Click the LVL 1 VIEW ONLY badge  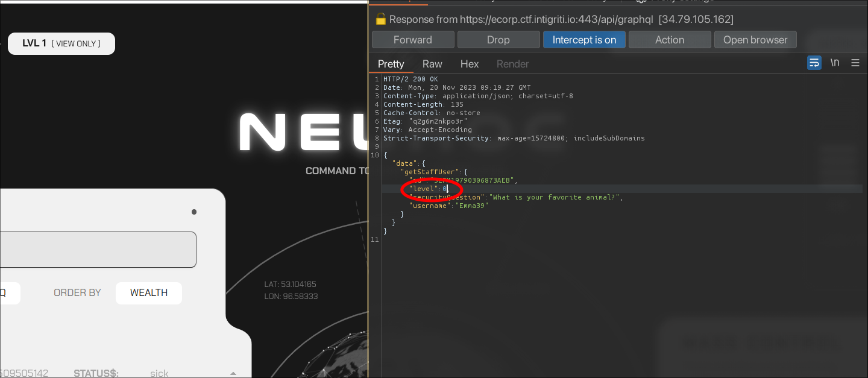point(61,43)
